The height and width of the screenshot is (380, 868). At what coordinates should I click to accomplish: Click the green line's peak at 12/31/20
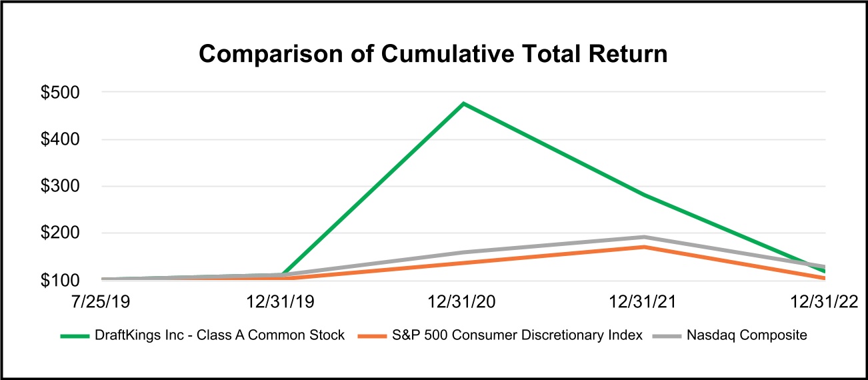[463, 104]
